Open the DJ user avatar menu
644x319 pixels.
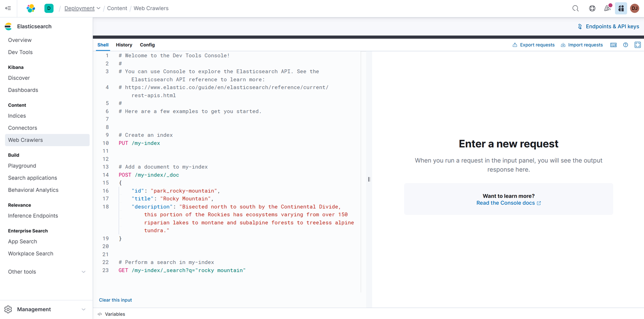click(x=634, y=8)
